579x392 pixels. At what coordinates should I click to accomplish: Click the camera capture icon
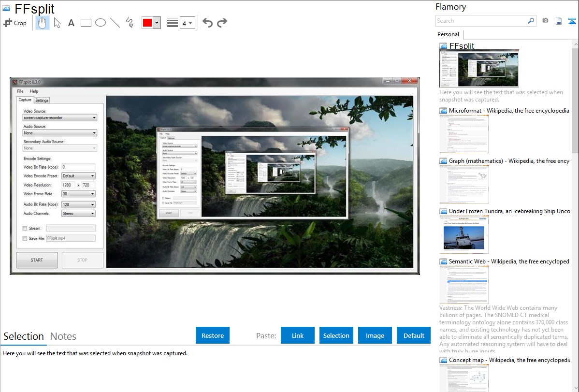coord(545,21)
